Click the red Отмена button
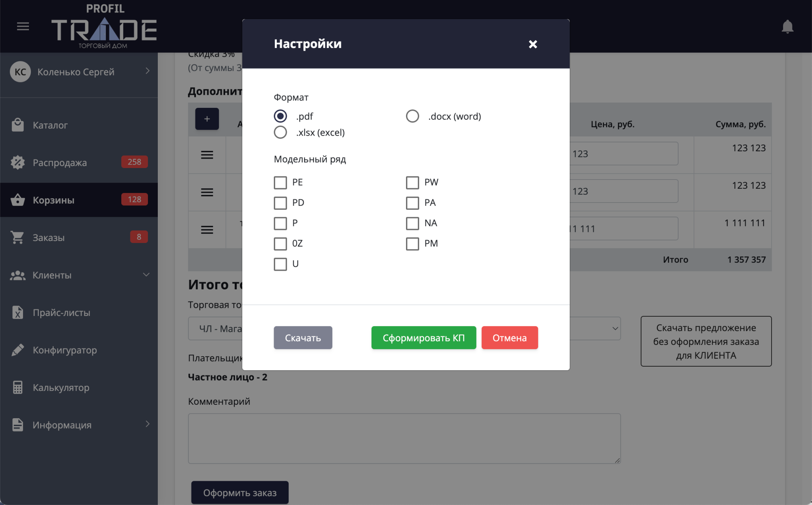This screenshot has height=505, width=812. point(509,338)
